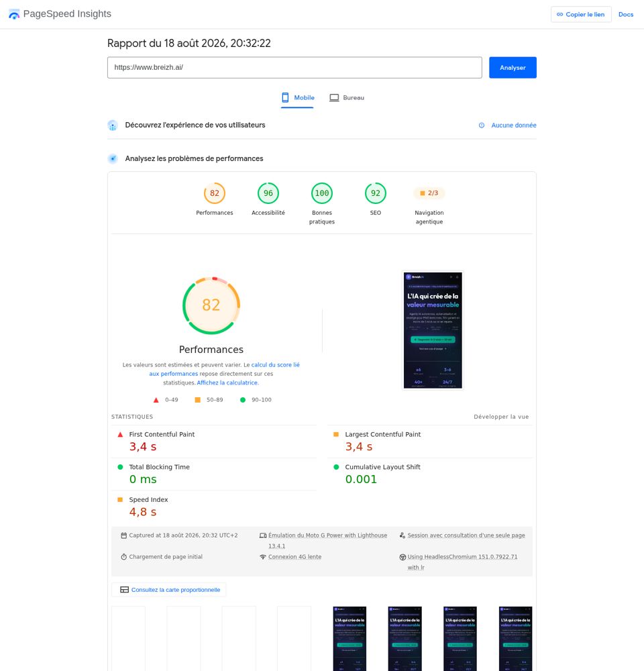This screenshot has width=644, height=671.
Task: Click the stopwatch icon by Chargement de page initial
Action: [123, 557]
